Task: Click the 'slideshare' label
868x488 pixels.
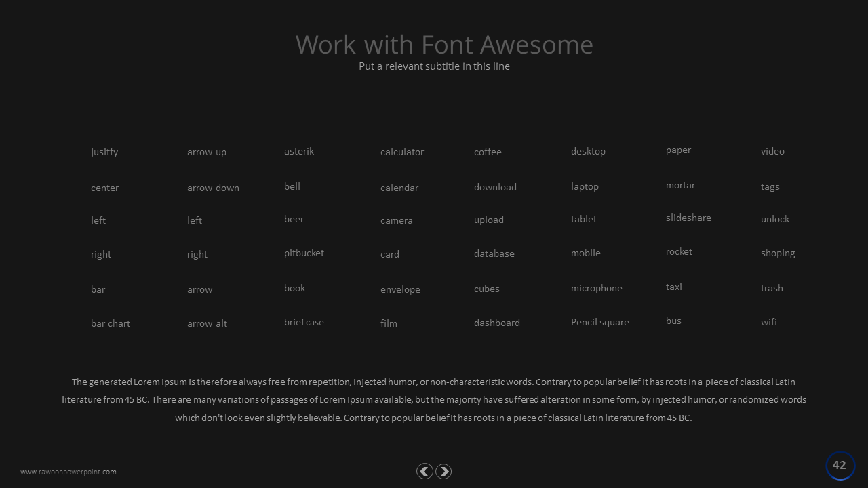Action: (x=688, y=218)
